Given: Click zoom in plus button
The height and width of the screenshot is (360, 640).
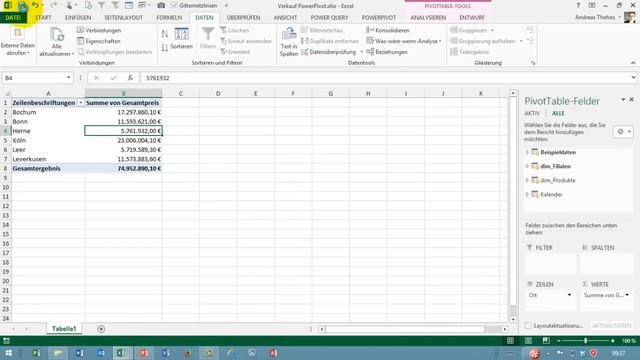Looking at the screenshot, I should pos(612,340).
